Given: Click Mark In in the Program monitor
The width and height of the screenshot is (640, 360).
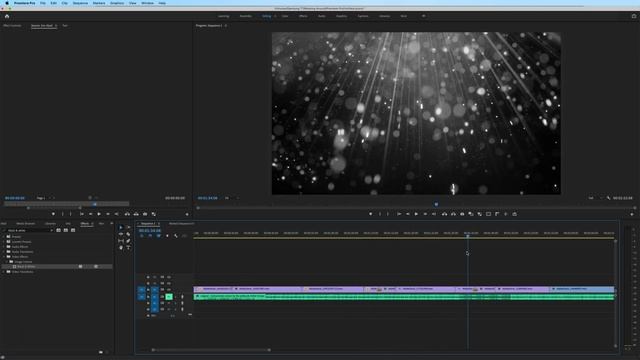Looking at the screenshot, I should click(x=380, y=214).
